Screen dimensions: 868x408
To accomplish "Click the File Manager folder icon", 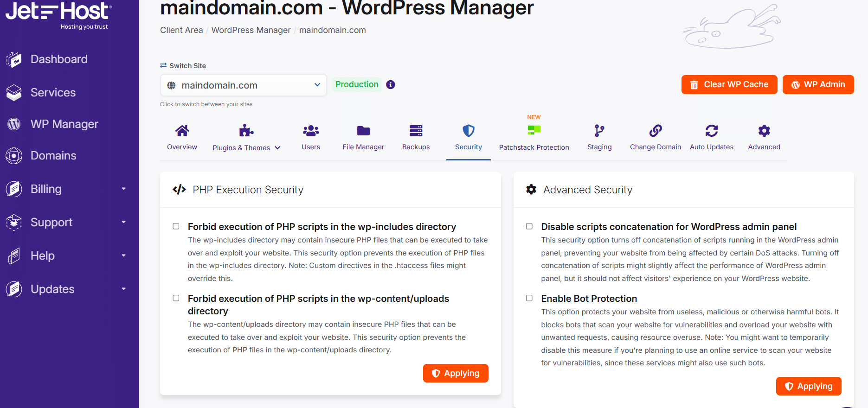I will coord(363,131).
